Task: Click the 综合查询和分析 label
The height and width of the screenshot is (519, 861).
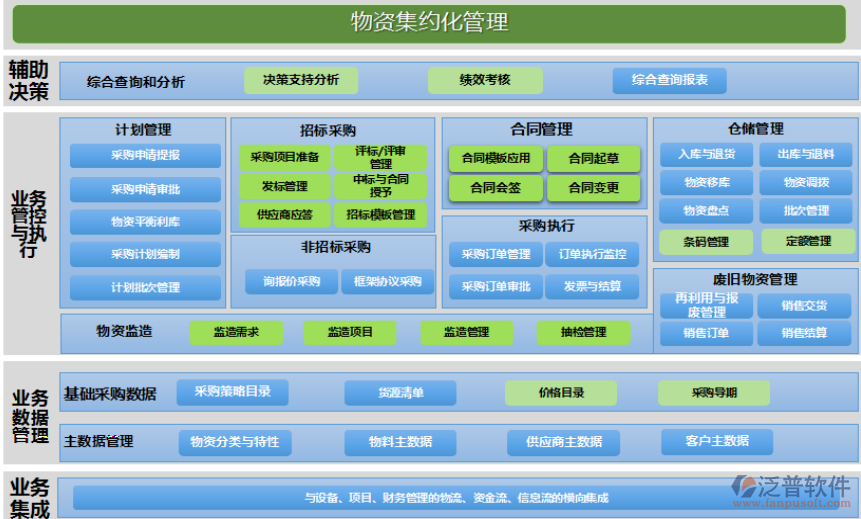Action: [x=136, y=82]
